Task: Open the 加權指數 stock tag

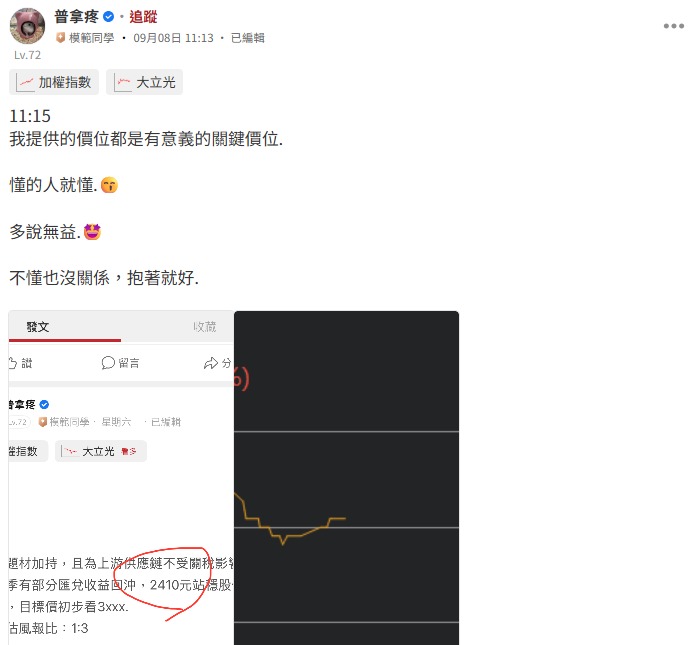Action: (54, 82)
